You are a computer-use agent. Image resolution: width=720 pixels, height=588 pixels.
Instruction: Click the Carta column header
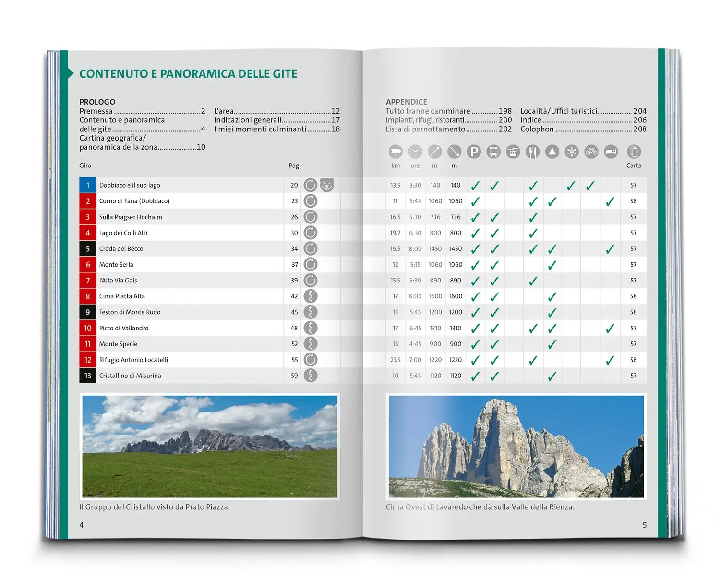[x=634, y=165]
